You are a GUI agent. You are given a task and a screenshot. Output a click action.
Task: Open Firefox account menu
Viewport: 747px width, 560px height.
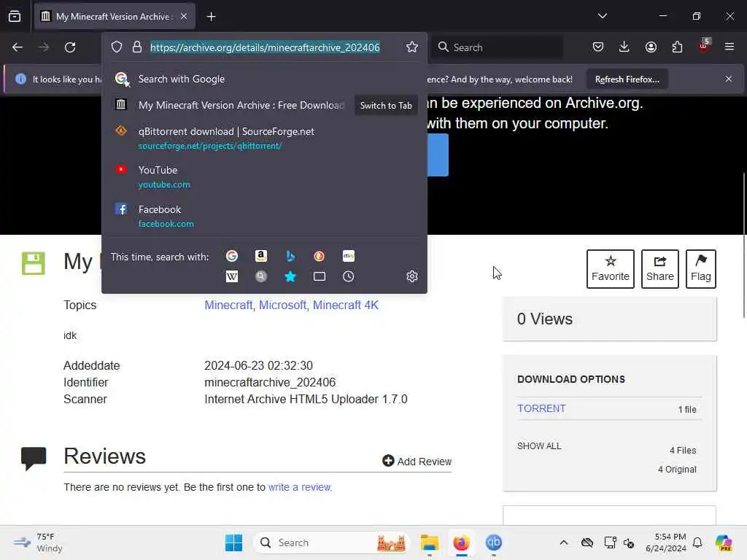651,47
